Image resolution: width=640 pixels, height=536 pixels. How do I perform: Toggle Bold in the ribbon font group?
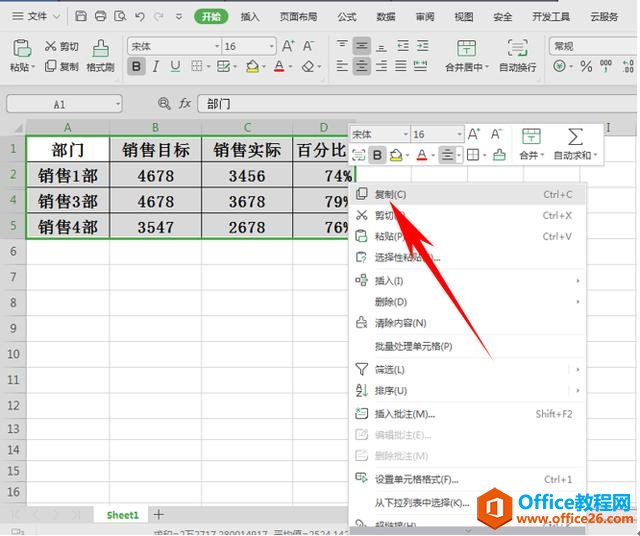point(136,67)
